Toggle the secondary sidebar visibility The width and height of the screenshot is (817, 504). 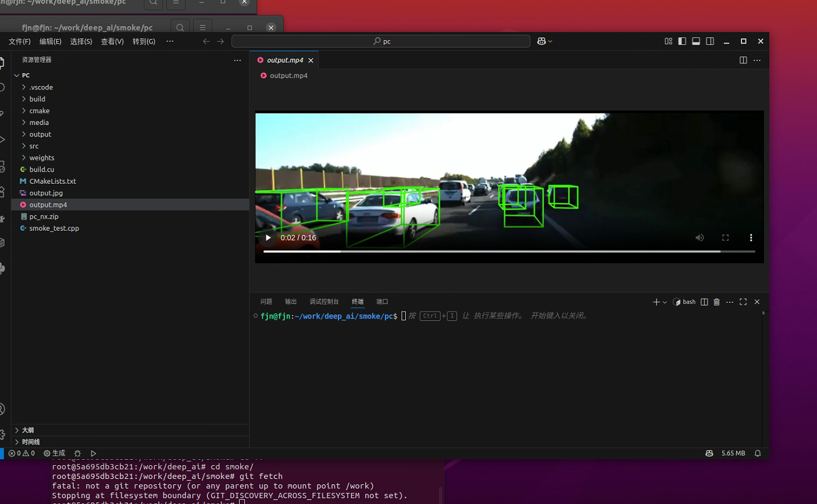710,41
